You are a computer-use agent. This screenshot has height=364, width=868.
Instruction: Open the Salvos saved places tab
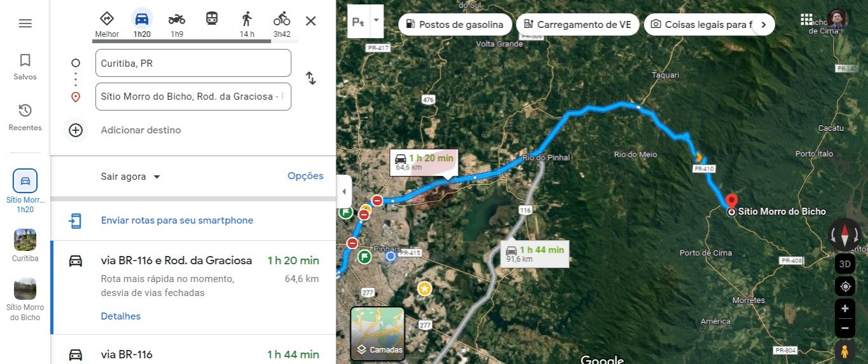25,67
